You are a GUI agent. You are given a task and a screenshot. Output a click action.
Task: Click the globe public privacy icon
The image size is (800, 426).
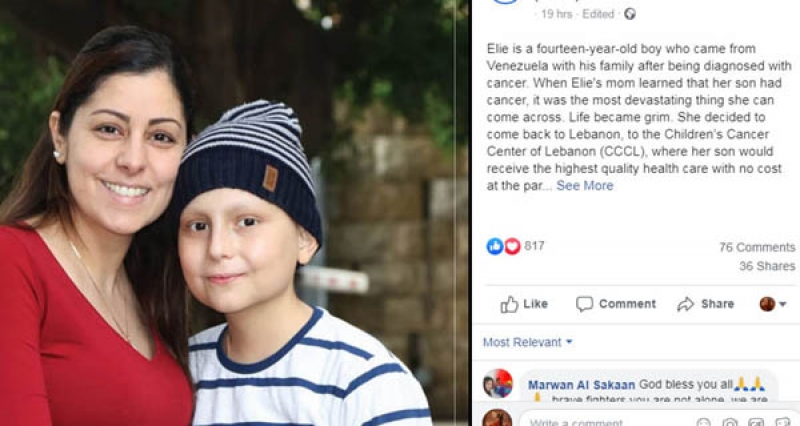[630, 14]
